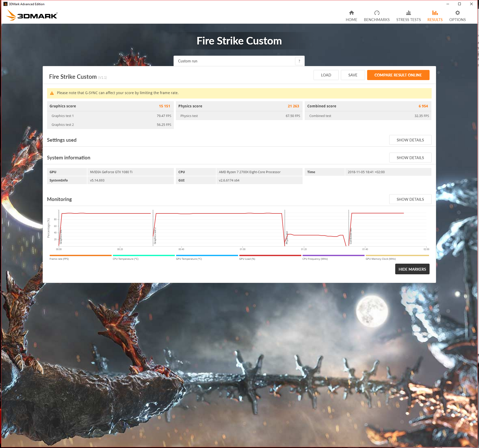Click the G-SYNC warning message text
Viewport: 479px width, 448px height.
(118, 93)
